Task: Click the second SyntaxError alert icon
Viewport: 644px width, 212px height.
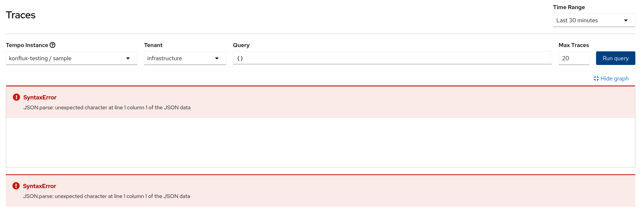Action: (16, 186)
